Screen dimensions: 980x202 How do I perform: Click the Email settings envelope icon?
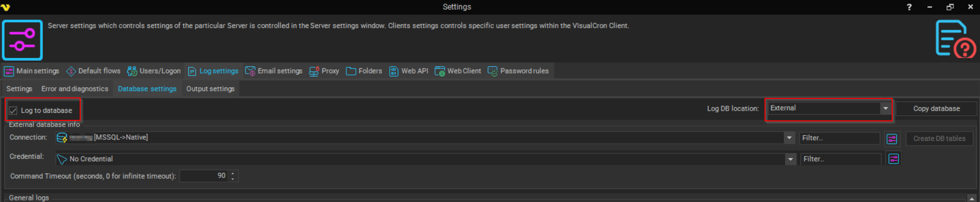pyautogui.click(x=250, y=71)
